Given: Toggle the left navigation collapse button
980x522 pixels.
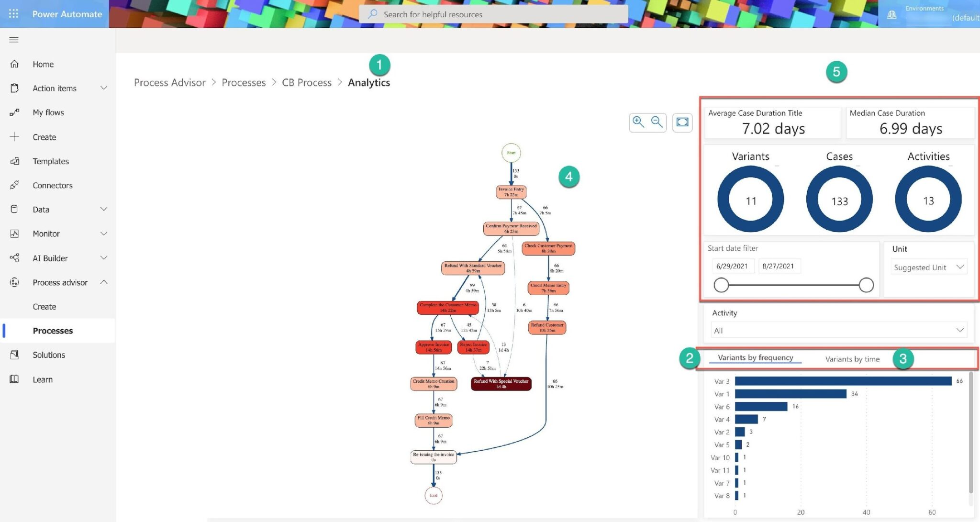Looking at the screenshot, I should 13,39.
